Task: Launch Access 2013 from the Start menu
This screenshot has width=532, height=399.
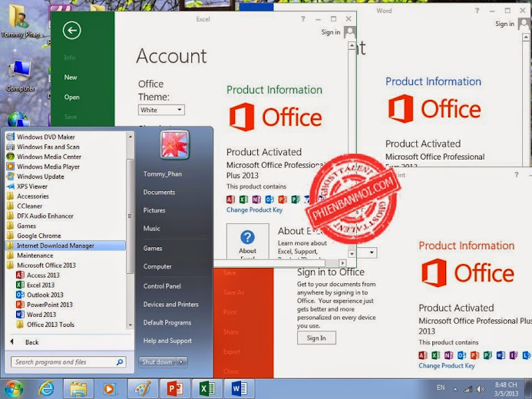Action: click(x=43, y=275)
